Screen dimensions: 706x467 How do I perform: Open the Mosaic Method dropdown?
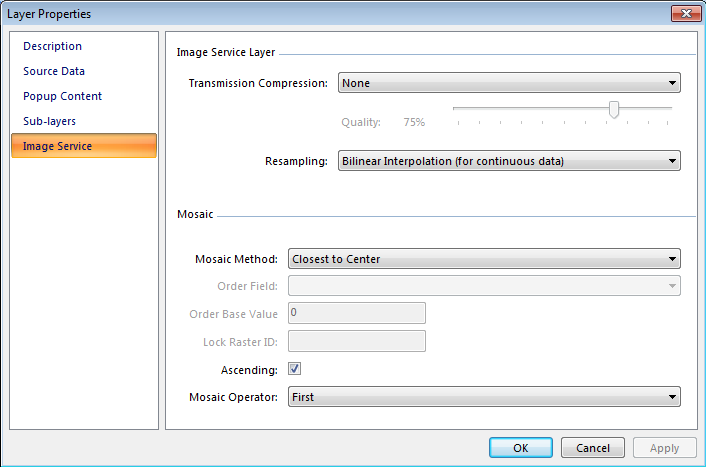[x=483, y=259]
